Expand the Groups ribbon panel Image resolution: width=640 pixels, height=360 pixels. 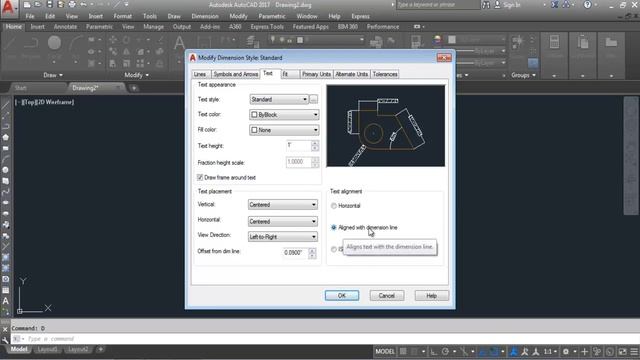point(523,75)
